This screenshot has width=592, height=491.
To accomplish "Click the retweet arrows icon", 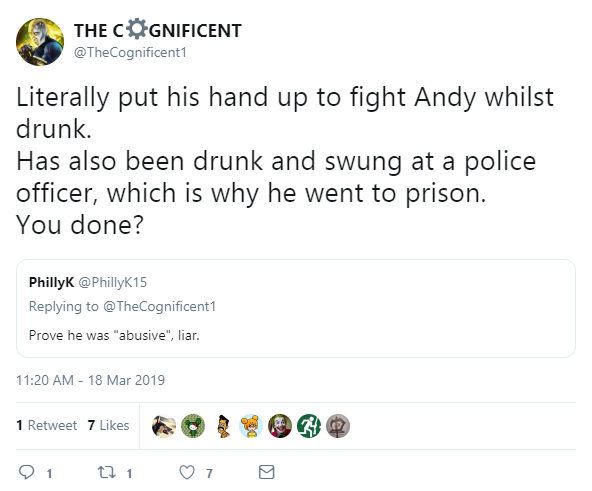I will (x=106, y=472).
